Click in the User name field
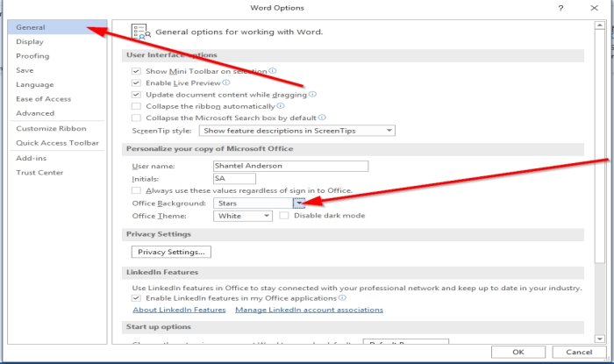614x364 pixels. (290, 166)
